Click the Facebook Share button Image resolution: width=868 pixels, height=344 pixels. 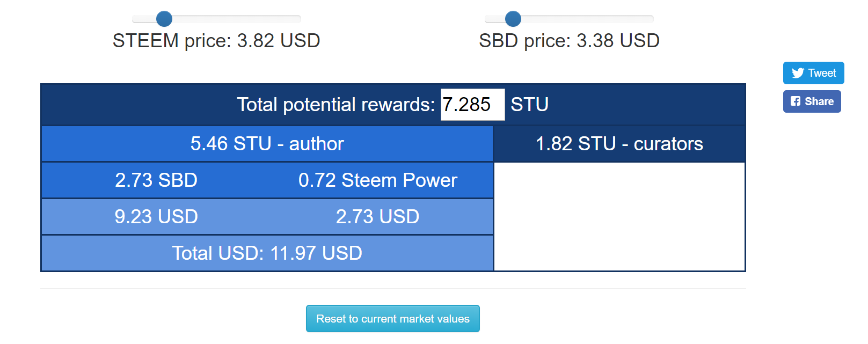812,101
